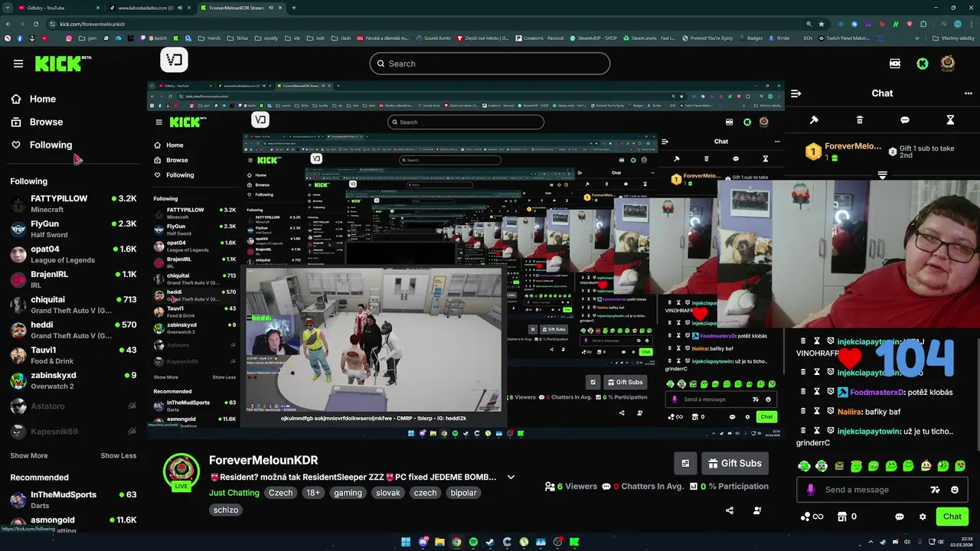Collapse the chat panel with the arrow icon

[x=795, y=93]
